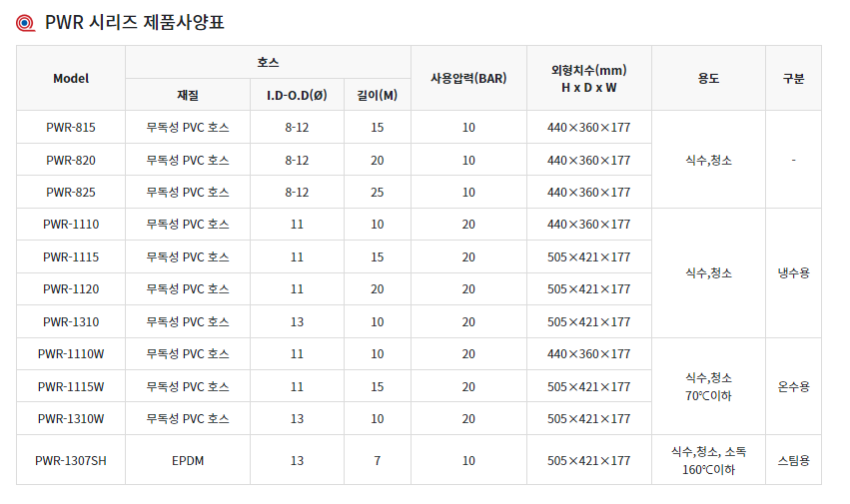This screenshot has width=850, height=504.
Task: Select the 구분 column header
Action: tap(793, 78)
